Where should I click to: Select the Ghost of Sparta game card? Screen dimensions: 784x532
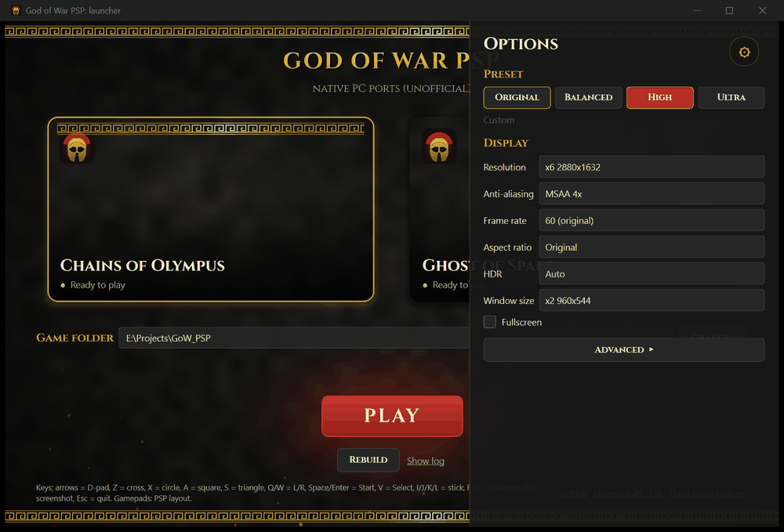pyautogui.click(x=440, y=209)
